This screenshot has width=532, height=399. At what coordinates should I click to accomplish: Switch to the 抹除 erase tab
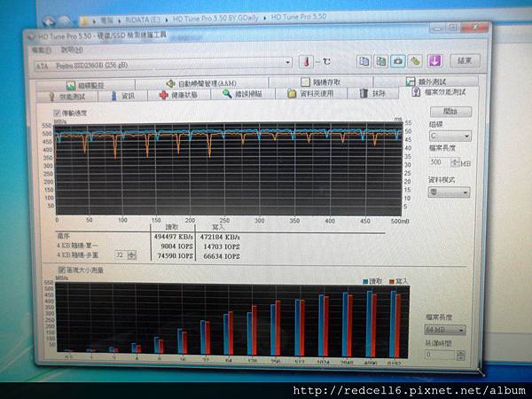click(x=373, y=93)
